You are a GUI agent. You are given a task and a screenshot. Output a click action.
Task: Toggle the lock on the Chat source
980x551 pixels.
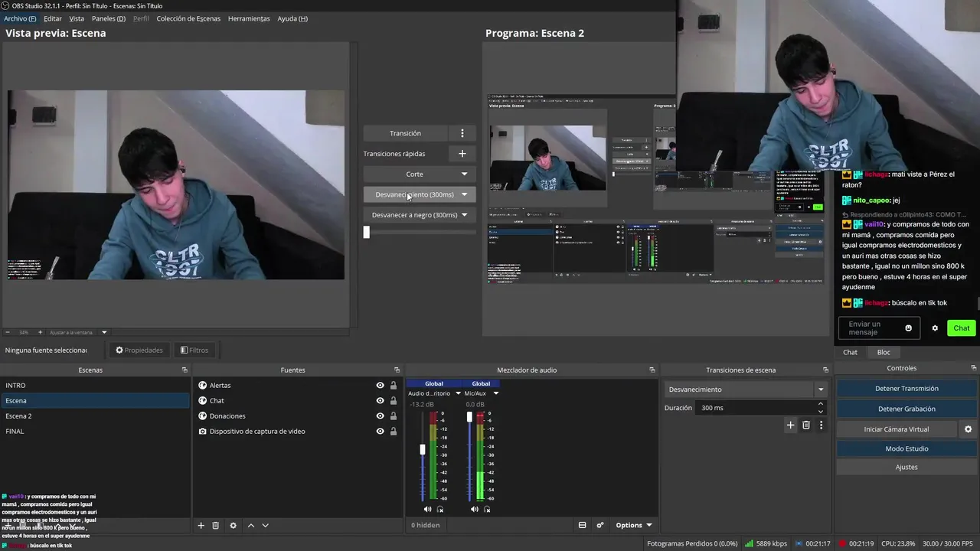pos(394,401)
